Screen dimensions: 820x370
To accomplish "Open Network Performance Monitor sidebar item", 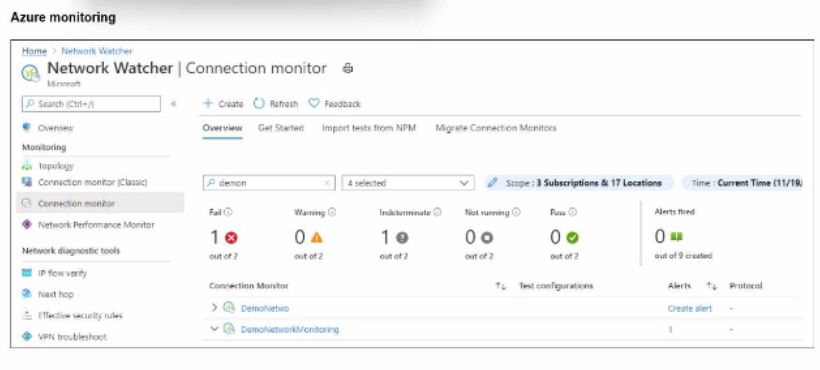I will point(96,225).
